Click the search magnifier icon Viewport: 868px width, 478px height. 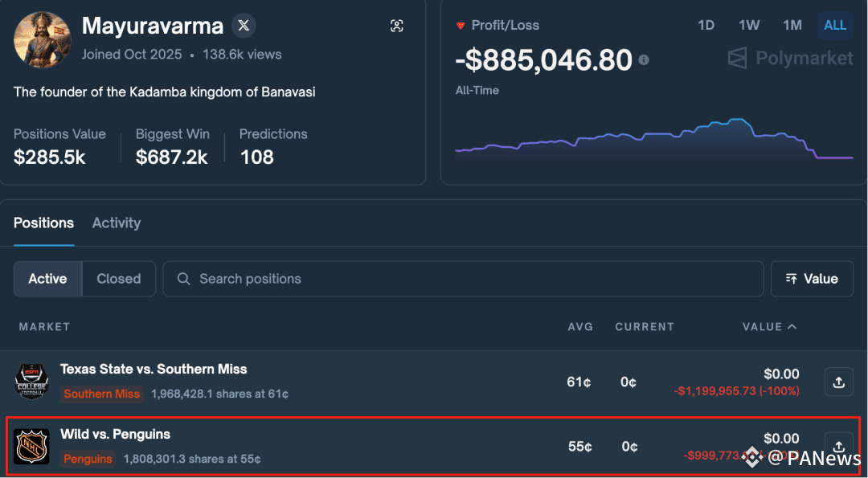[184, 279]
